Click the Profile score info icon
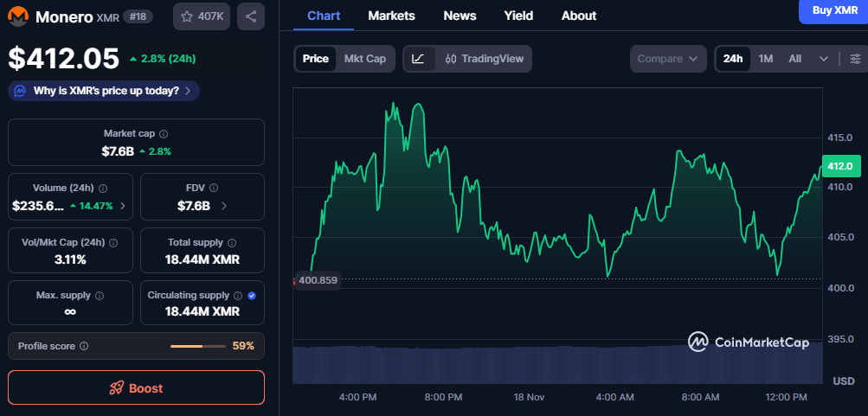The height and width of the screenshot is (416, 868). [x=84, y=346]
